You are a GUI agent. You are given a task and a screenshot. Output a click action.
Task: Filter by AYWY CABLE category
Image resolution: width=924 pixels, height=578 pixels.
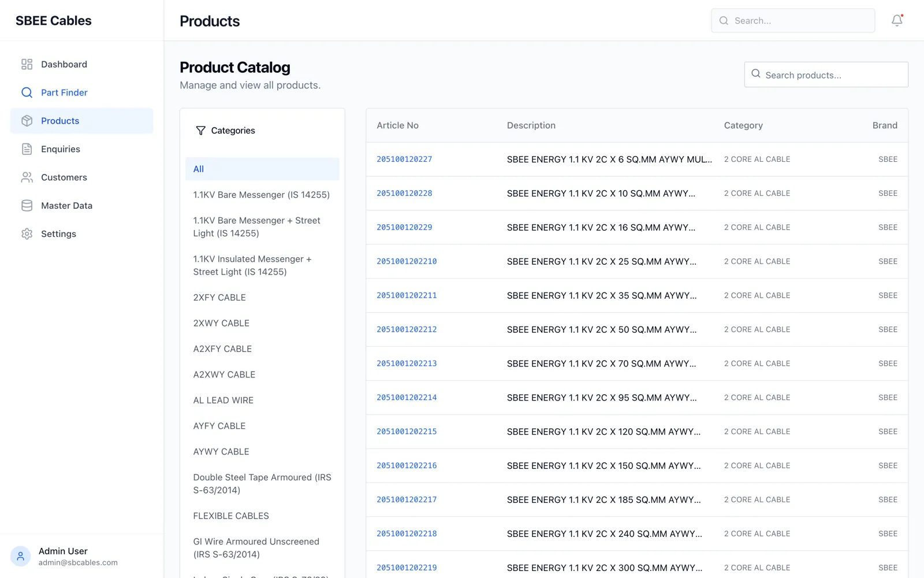(x=262, y=451)
